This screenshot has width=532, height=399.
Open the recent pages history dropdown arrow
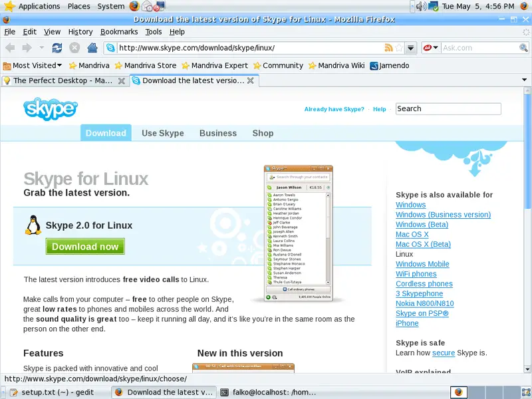[42, 48]
